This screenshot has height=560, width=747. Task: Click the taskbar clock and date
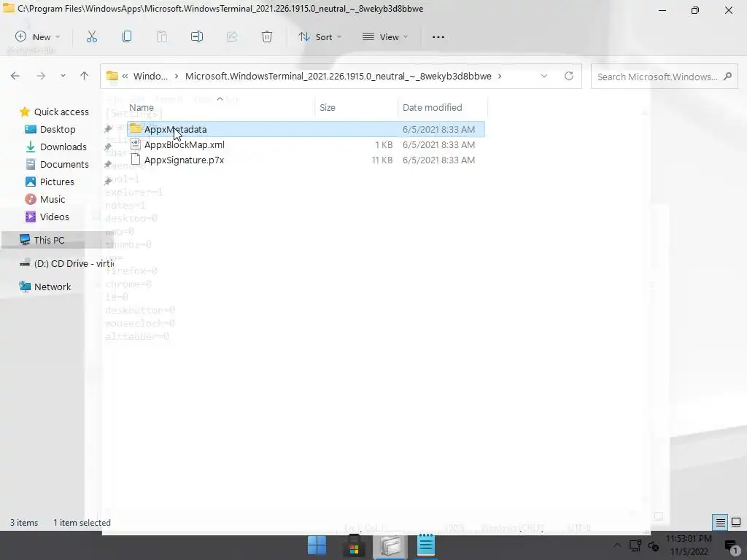689,545
